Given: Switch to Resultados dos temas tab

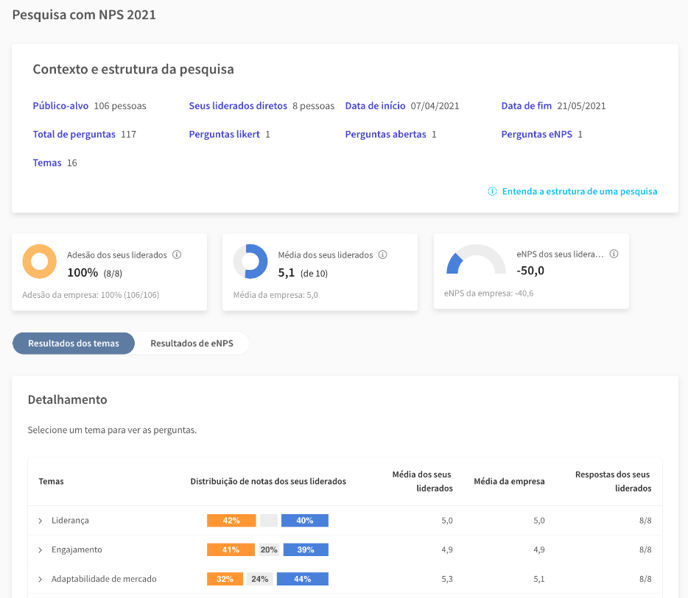Looking at the screenshot, I should (73, 343).
